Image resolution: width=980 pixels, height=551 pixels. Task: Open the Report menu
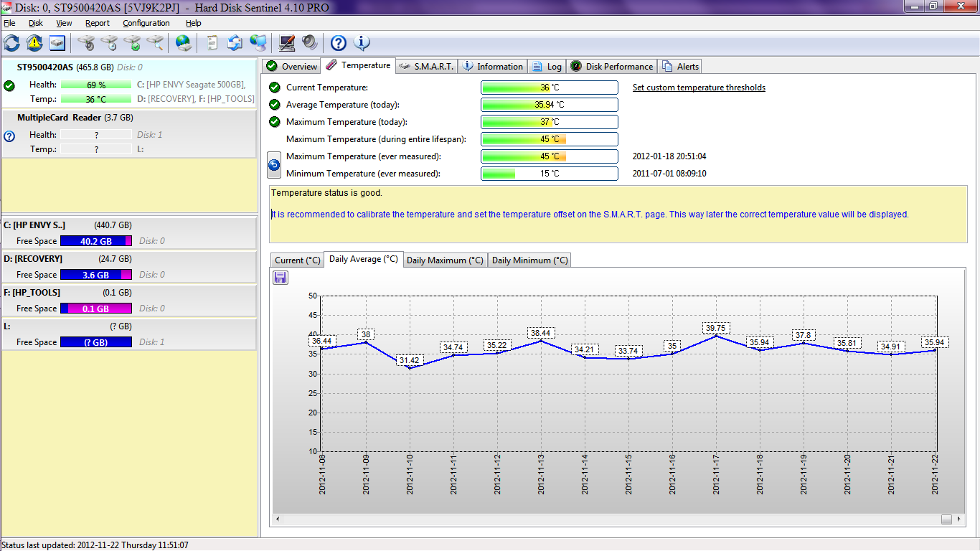point(98,23)
